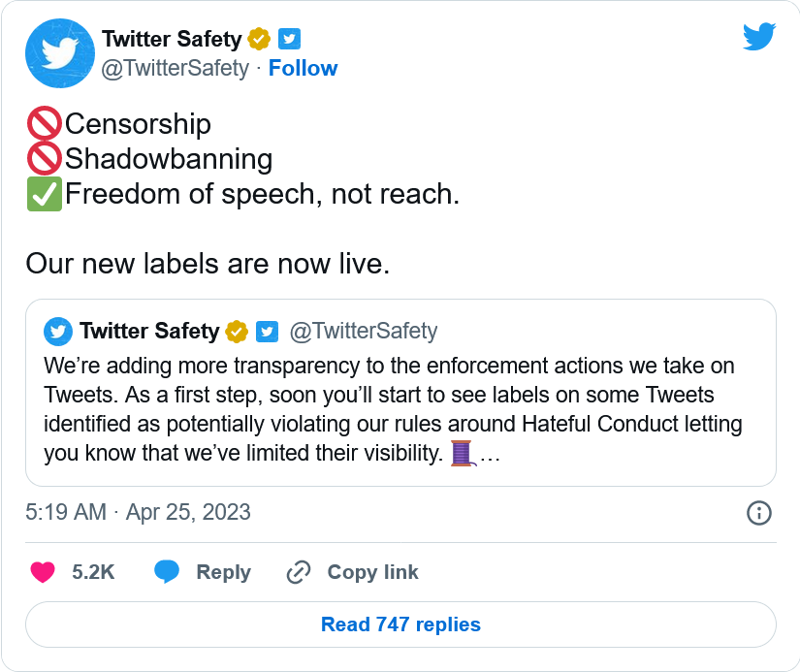The height and width of the screenshot is (672, 800).
Task: Click the Twitter Safety profile avatar in the header
Action: point(58,53)
